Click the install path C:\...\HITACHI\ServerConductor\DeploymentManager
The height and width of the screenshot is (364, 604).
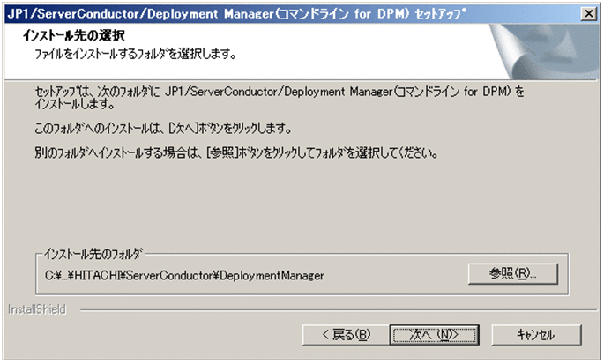(x=185, y=276)
